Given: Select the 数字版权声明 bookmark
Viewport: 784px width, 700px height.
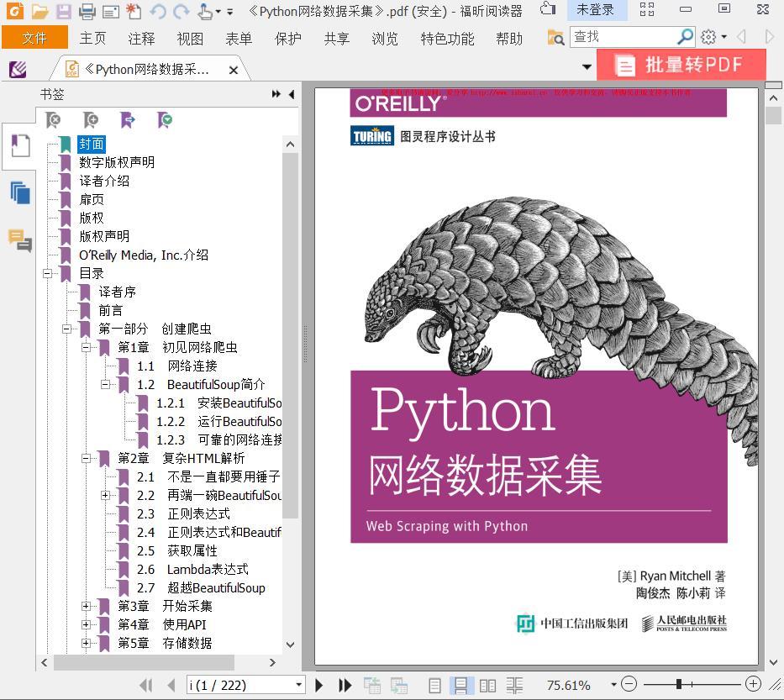Looking at the screenshot, I should [117, 162].
